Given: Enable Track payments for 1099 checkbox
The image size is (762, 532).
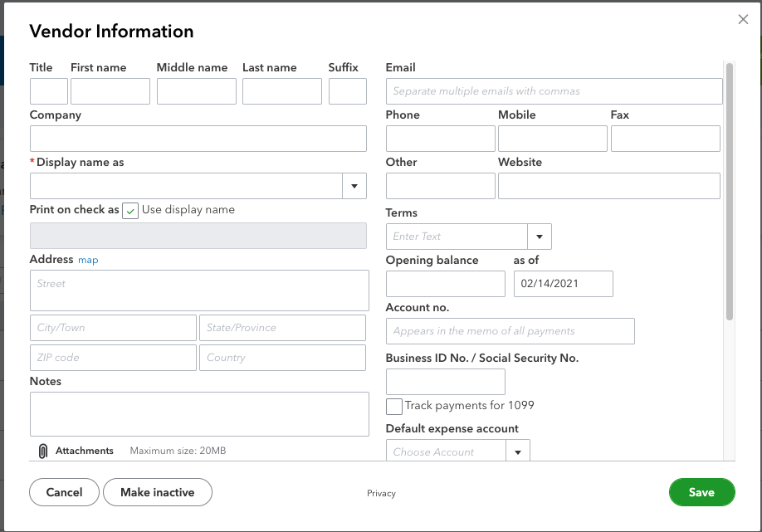Looking at the screenshot, I should coord(394,406).
